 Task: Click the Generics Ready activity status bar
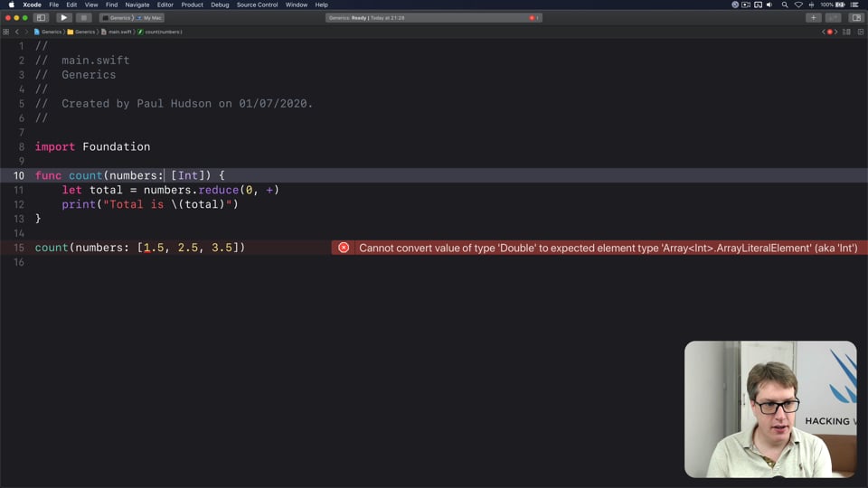pyautogui.click(x=433, y=18)
